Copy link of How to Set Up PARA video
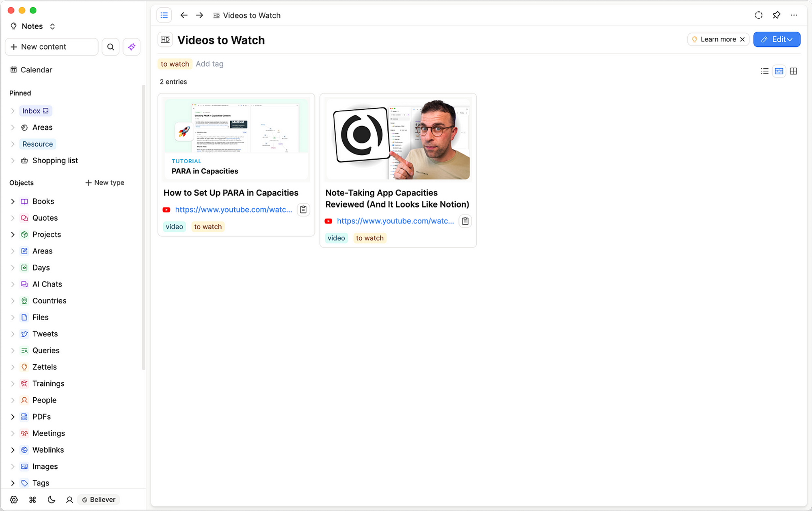This screenshot has width=812, height=511. [303, 210]
